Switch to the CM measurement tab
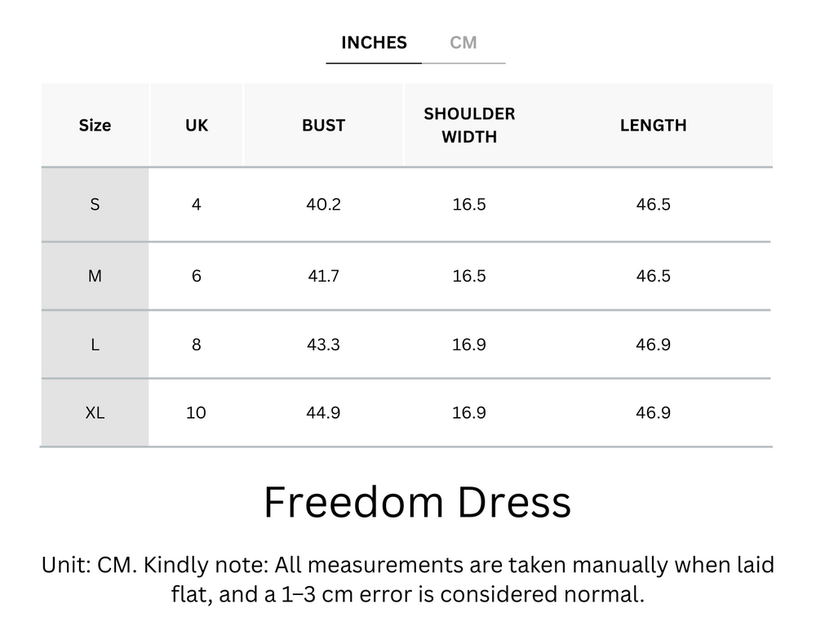The image size is (816, 644). pos(464,42)
